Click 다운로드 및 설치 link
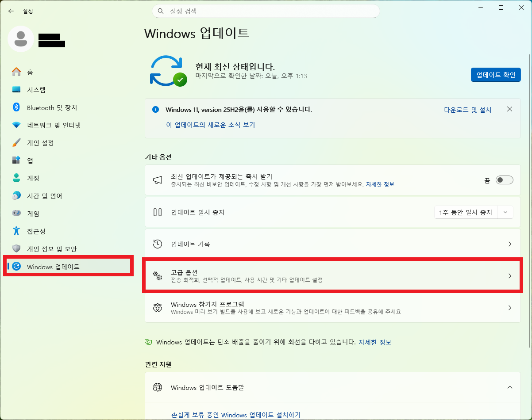The image size is (532, 420). coord(468,110)
